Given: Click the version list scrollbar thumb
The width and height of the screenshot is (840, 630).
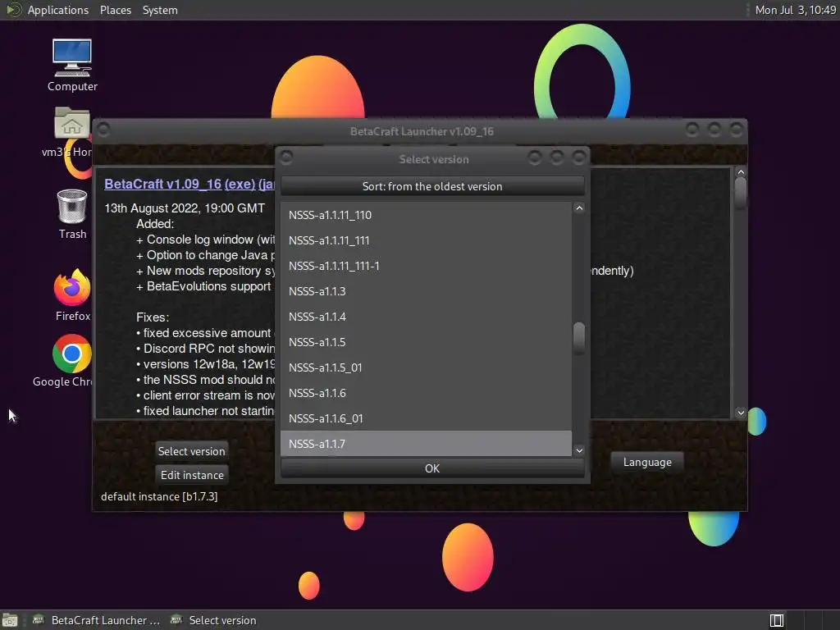Looking at the screenshot, I should click(x=579, y=337).
